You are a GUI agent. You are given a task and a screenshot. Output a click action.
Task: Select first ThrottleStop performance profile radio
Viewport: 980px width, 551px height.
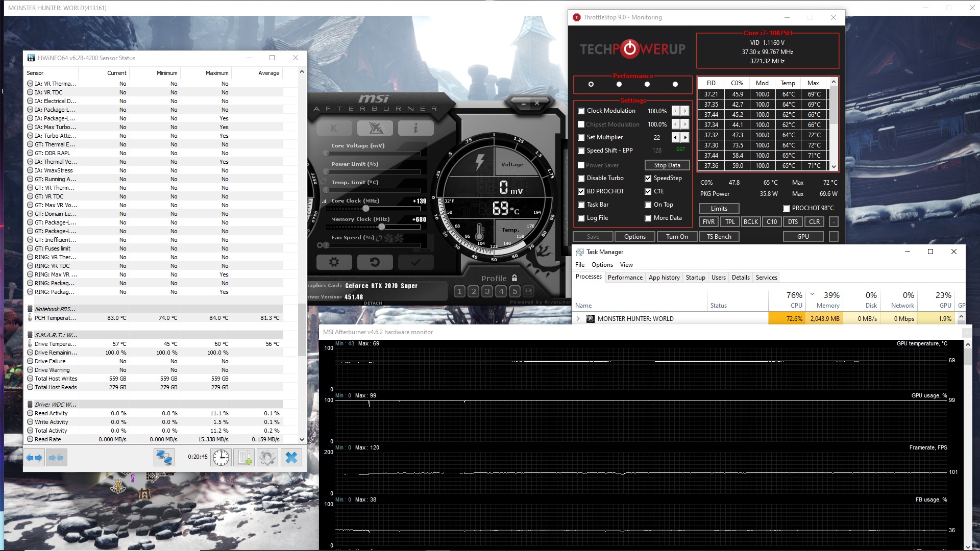591,84
